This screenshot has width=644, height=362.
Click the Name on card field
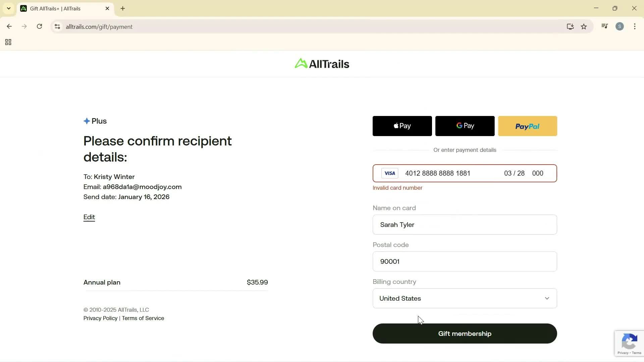click(465, 225)
